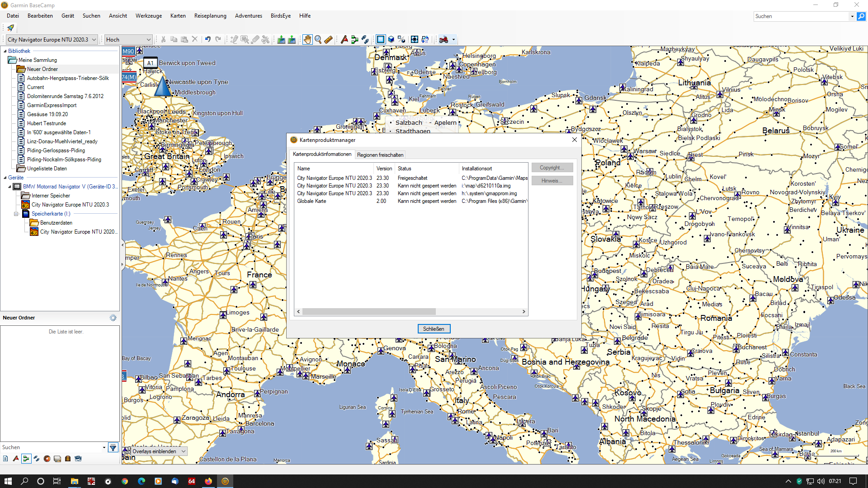This screenshot has height=488, width=868.
Task: Toggle the routes filter at list bottom
Action: tap(26, 459)
